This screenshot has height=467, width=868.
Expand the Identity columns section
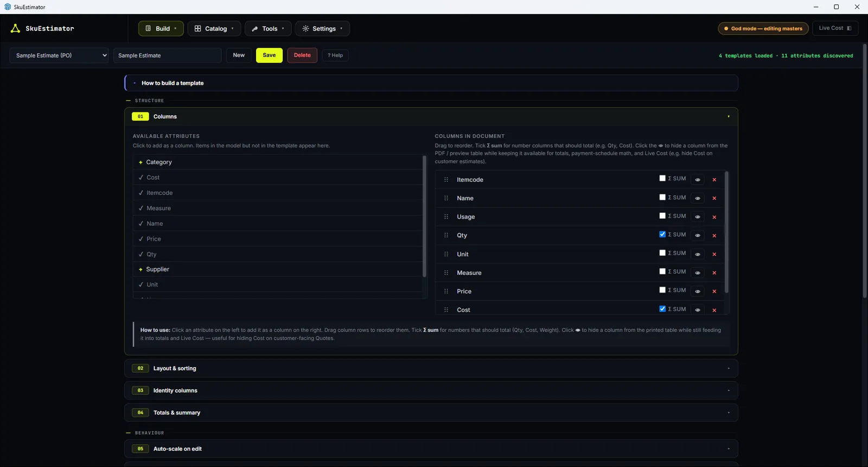coord(431,390)
